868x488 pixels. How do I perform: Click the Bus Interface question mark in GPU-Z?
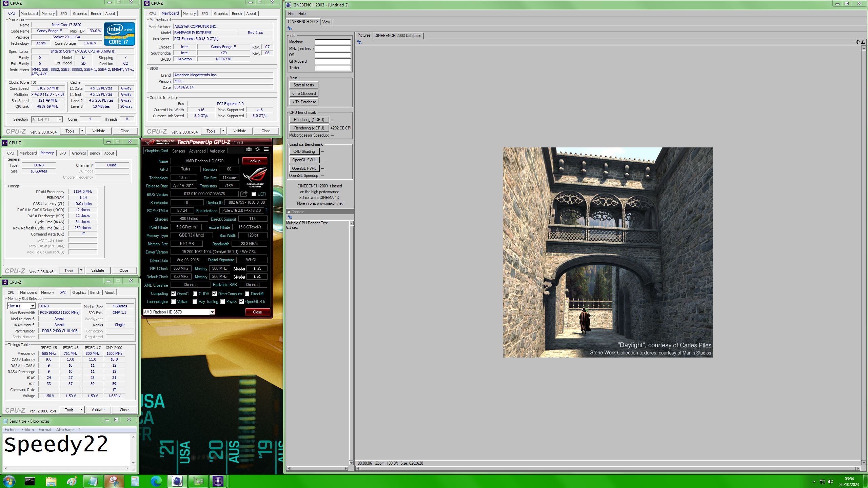click(266, 210)
